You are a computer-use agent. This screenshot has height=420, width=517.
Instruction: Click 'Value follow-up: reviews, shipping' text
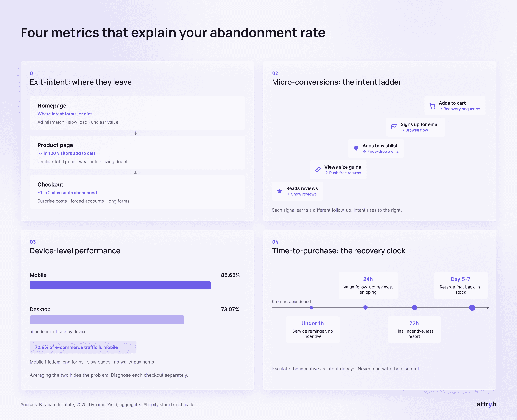pyautogui.click(x=368, y=290)
